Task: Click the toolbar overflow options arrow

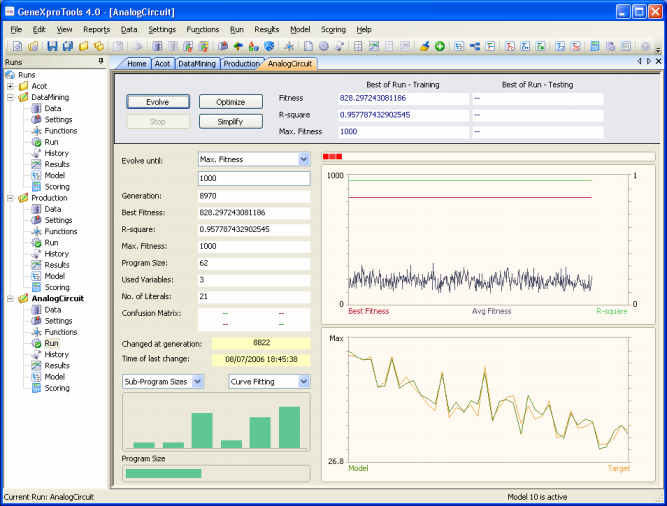Action: tap(658, 49)
